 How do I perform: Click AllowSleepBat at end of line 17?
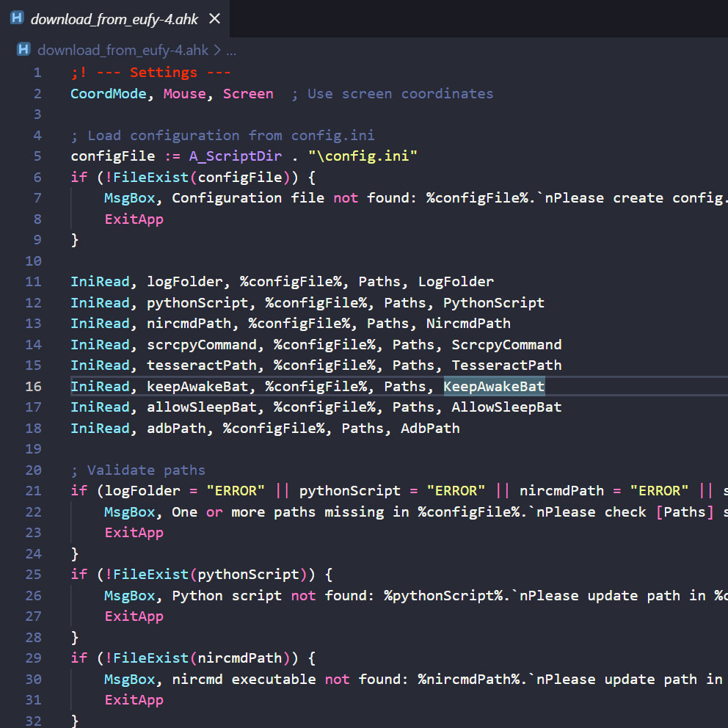[x=506, y=407]
